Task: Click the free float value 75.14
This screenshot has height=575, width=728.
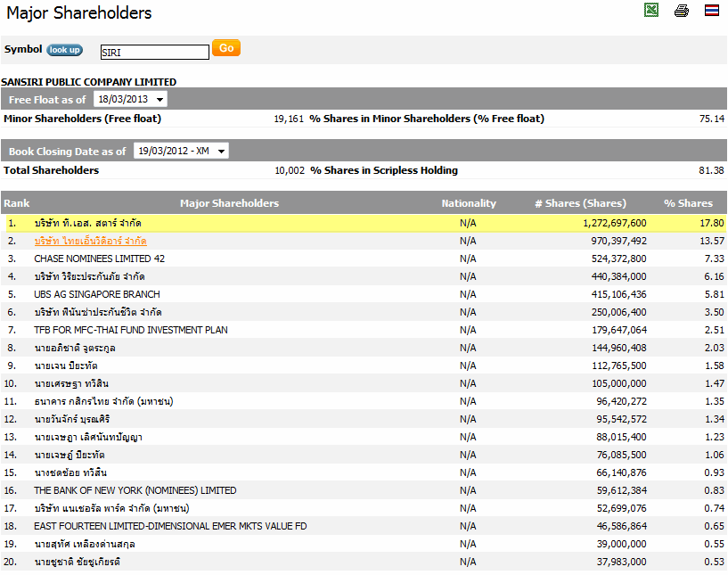Action: pyautogui.click(x=712, y=119)
